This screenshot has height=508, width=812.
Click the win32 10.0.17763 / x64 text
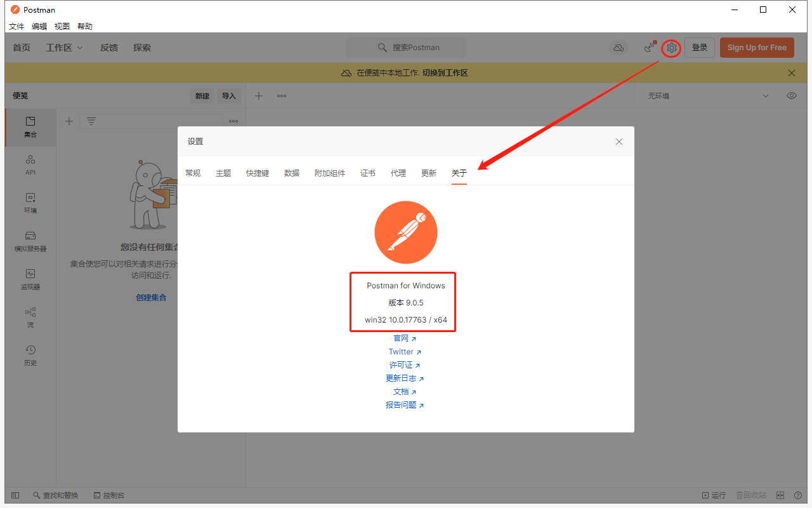(x=406, y=320)
